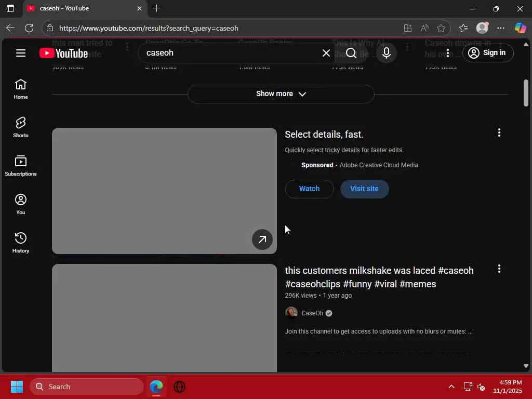
Task: Refresh the YouTube page
Action: coord(29,28)
